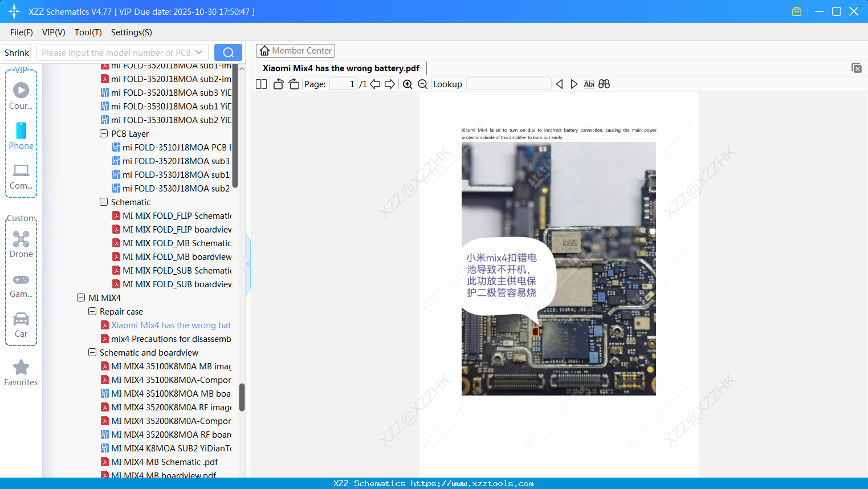This screenshot has width=868, height=489.
Task: Find next lookup result triangle
Action: tap(574, 84)
